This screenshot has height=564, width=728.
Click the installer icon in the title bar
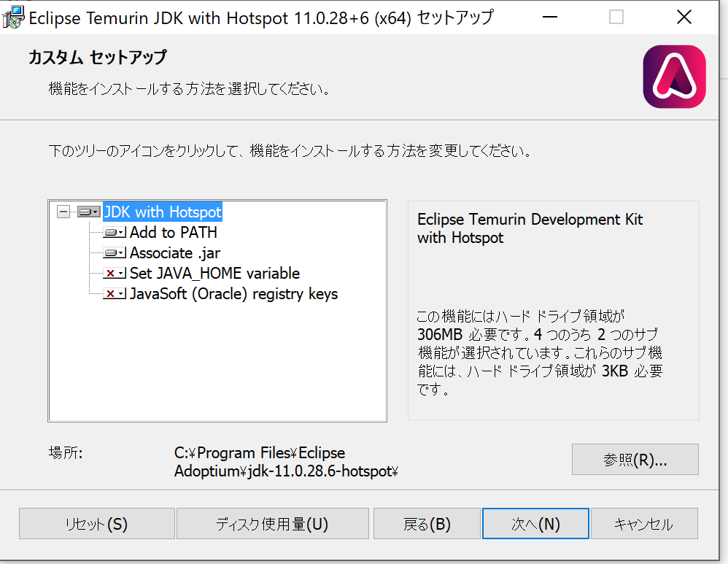click(13, 18)
